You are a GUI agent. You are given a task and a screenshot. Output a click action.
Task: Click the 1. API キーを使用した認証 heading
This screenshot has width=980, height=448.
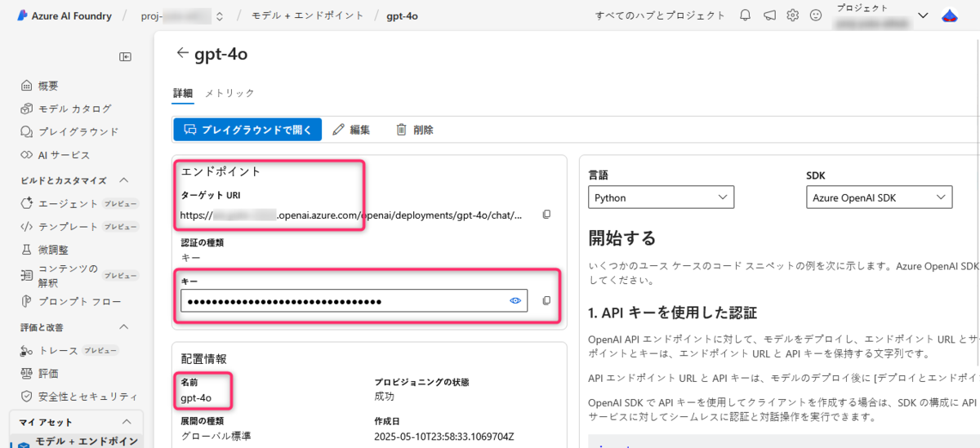click(x=673, y=313)
